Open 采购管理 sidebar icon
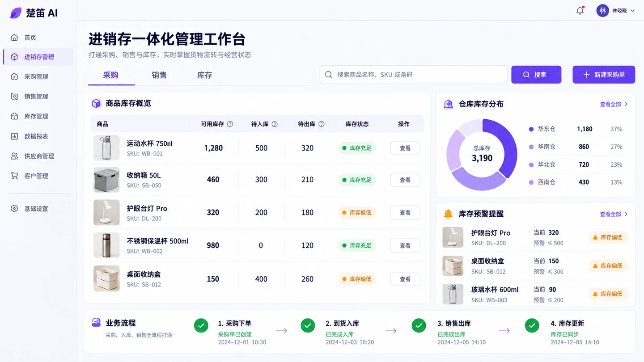 pos(15,76)
